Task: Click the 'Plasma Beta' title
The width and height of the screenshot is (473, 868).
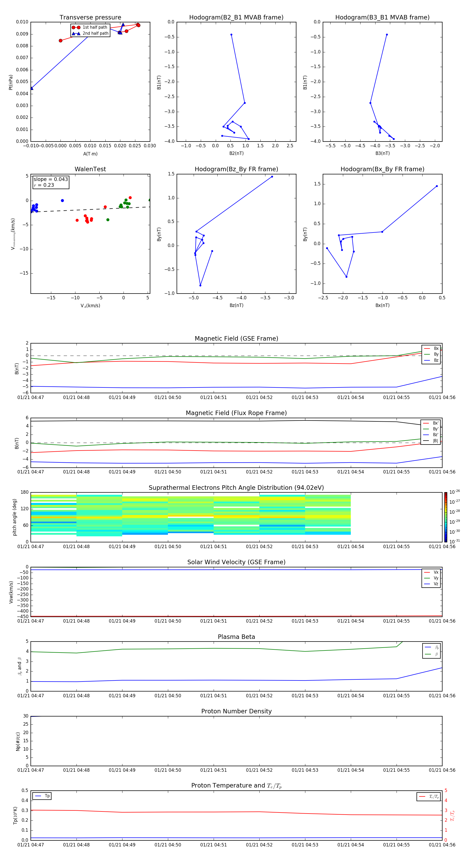Action: 236,637
